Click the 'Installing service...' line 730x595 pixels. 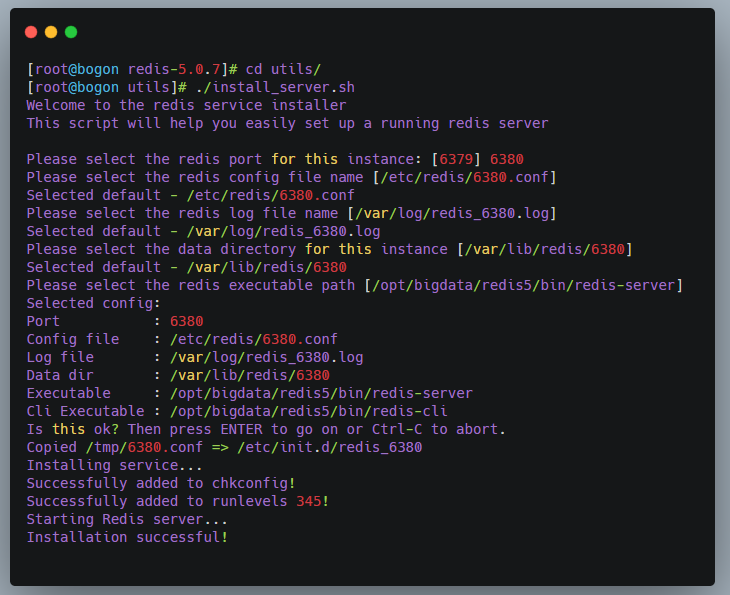tap(115, 466)
